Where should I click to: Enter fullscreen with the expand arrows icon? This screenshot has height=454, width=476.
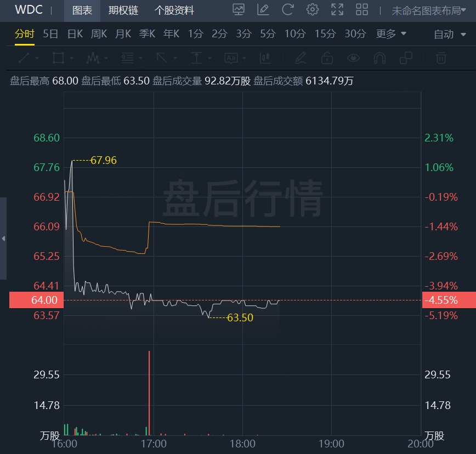(x=337, y=10)
